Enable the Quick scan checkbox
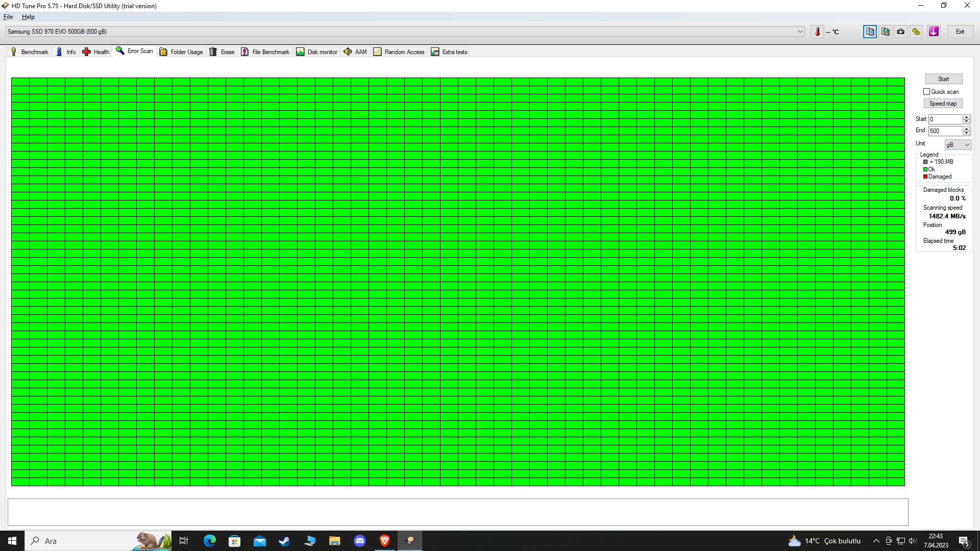The height and width of the screenshot is (551, 980). (x=927, y=92)
